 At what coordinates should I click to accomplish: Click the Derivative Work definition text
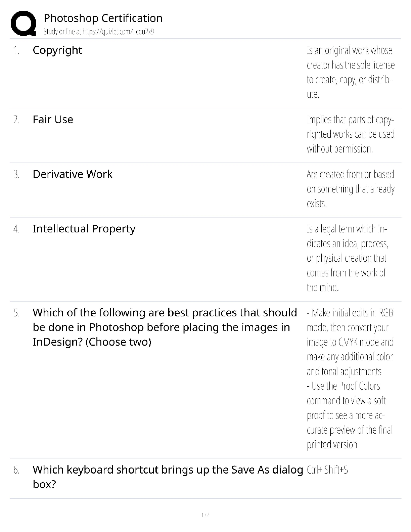350,189
